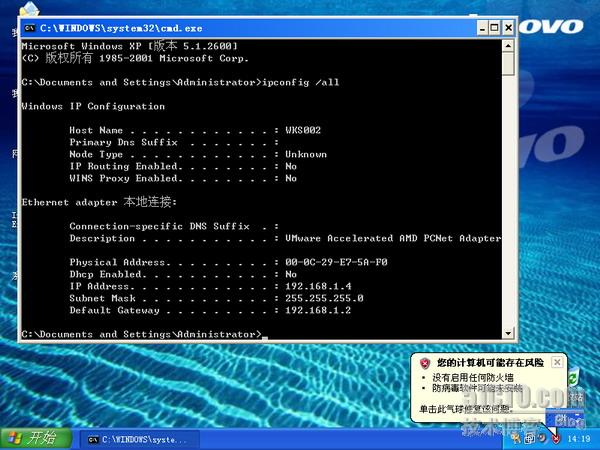This screenshot has width=600, height=450.
Task: Click the Connection-specific DNS Suffix label
Action: pyautogui.click(x=160, y=226)
